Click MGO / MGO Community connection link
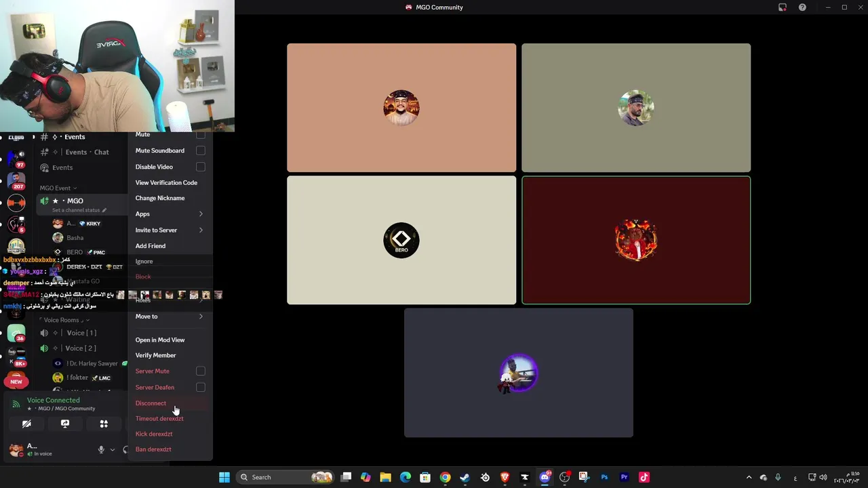Viewport: 868px width, 488px height. 66,409
